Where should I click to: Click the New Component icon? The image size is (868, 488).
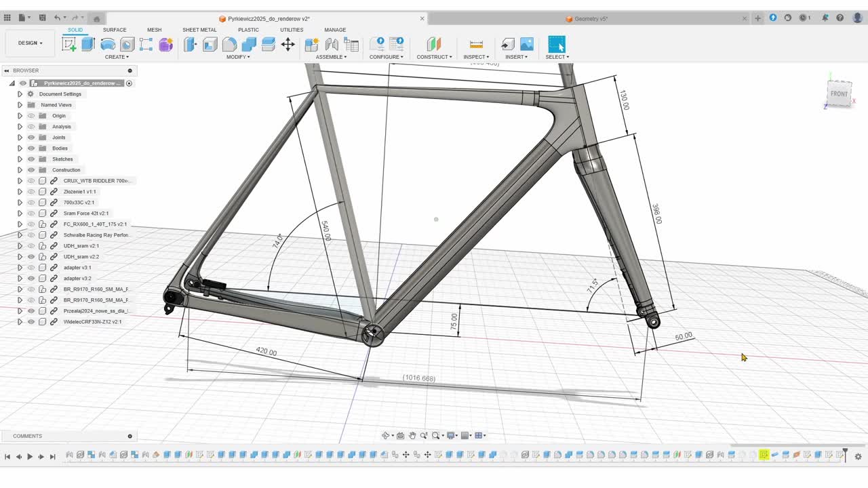312,44
